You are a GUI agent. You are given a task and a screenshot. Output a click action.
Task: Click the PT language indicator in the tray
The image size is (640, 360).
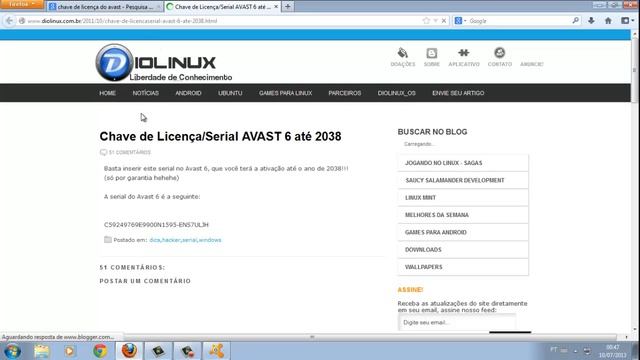[553, 350]
